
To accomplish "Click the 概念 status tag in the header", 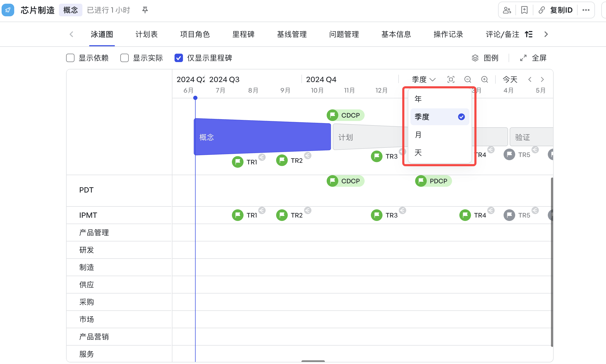I will coord(71,10).
